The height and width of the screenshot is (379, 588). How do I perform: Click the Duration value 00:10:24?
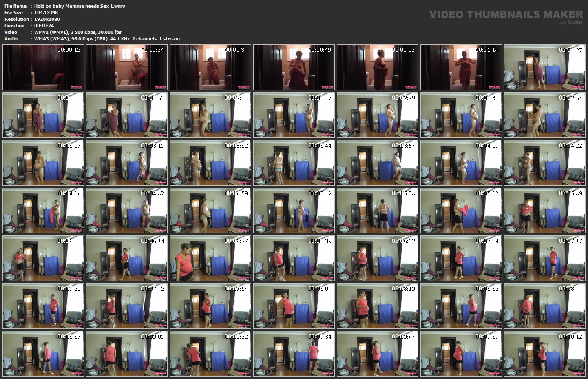[44, 26]
